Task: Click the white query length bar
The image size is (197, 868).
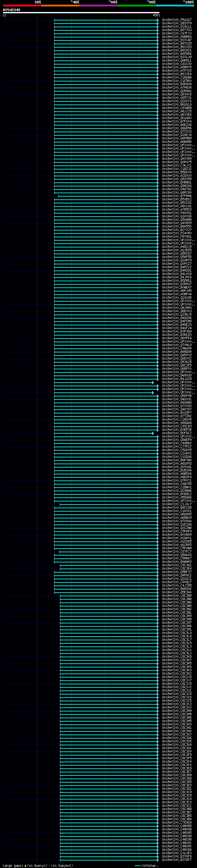Action: (x=81, y=12)
